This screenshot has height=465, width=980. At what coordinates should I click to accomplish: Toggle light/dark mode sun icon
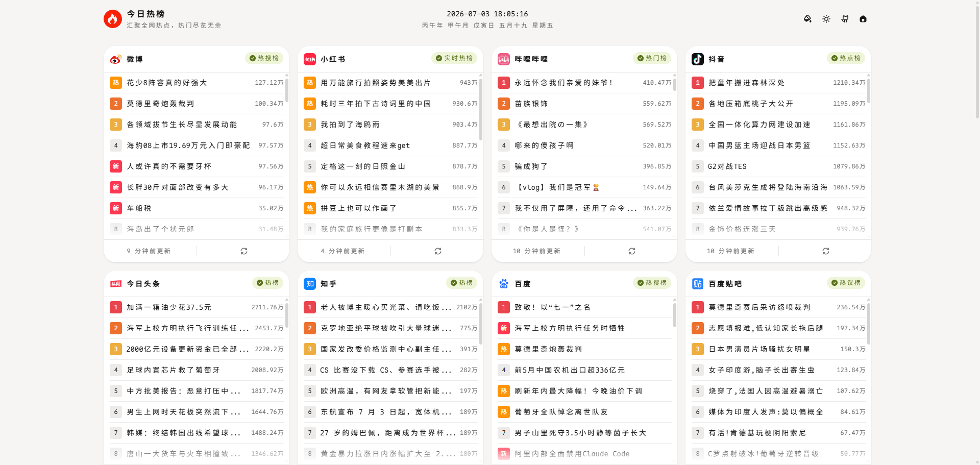coord(826,19)
